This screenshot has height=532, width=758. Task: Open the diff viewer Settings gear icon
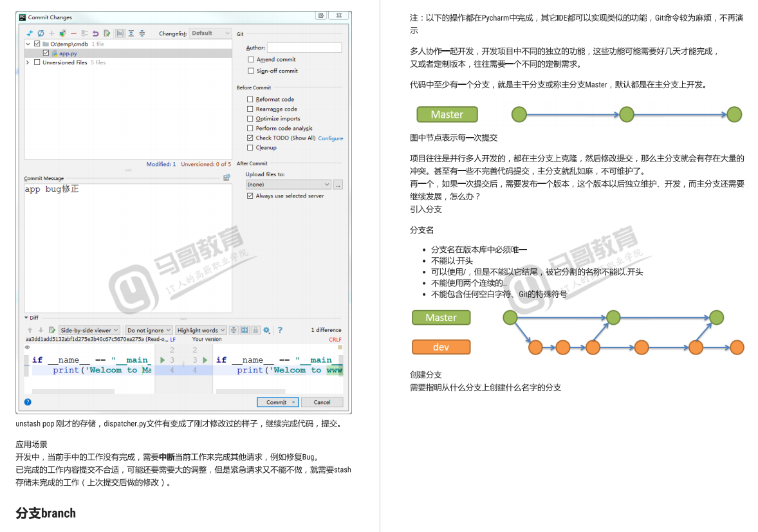pyautogui.click(x=266, y=329)
